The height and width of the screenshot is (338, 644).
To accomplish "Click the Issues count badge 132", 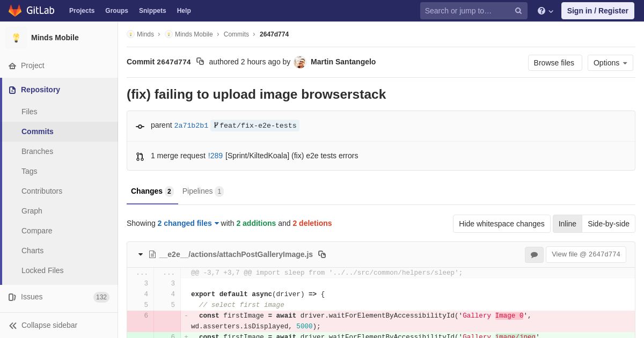I will [101, 297].
